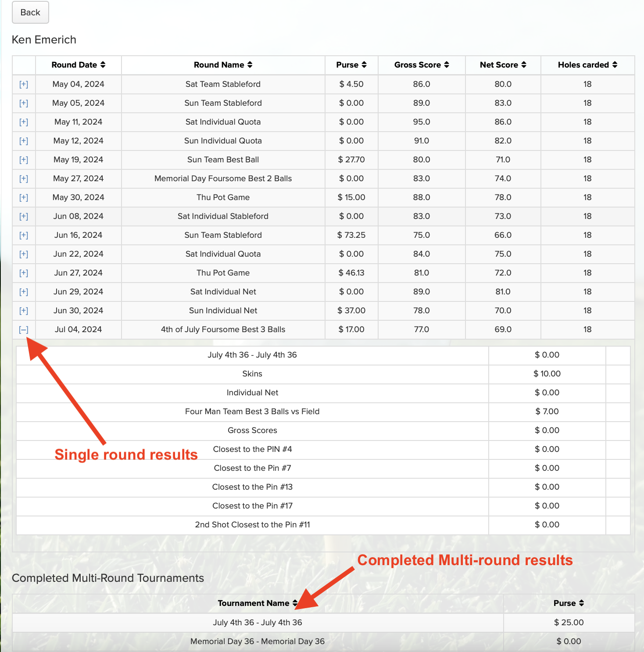
Task: Sort table by Round Date column
Action: [x=79, y=65]
